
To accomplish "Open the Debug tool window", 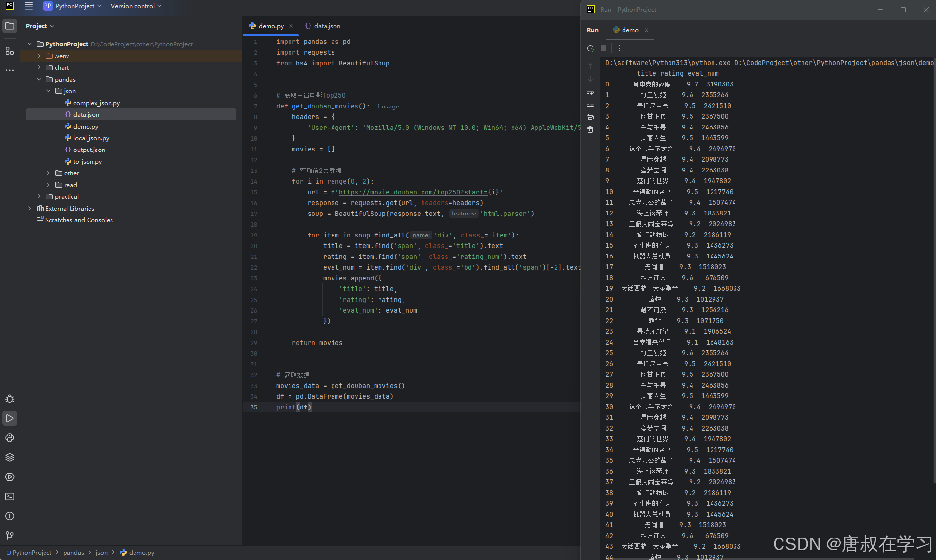I will [x=10, y=399].
